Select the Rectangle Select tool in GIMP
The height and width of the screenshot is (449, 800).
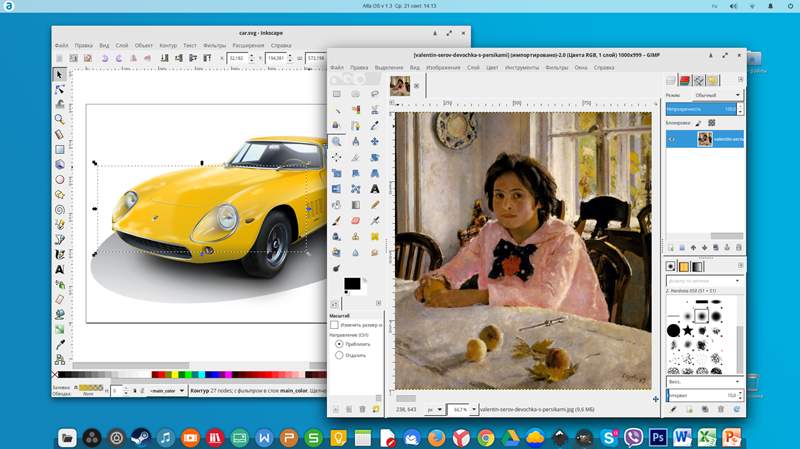[x=337, y=94]
